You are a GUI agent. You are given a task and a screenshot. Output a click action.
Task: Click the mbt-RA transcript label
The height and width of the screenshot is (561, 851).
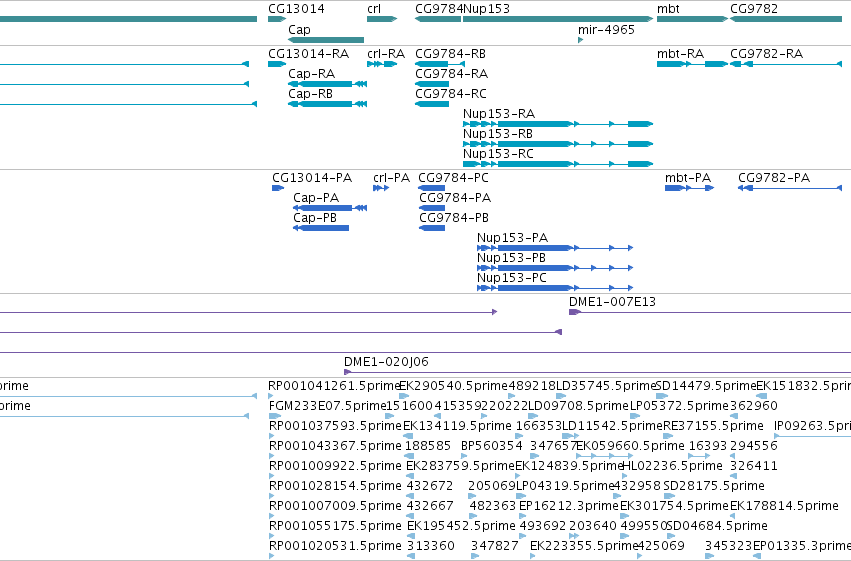(680, 54)
